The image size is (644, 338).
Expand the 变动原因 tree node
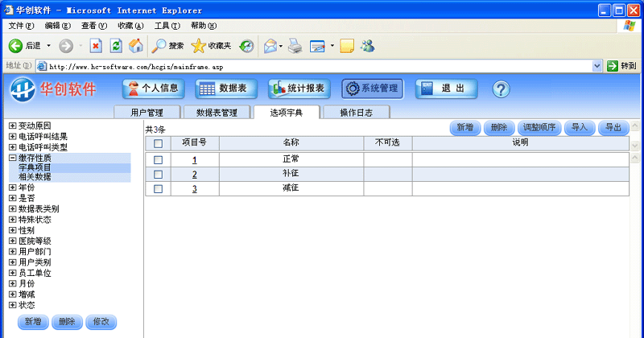click(x=13, y=126)
